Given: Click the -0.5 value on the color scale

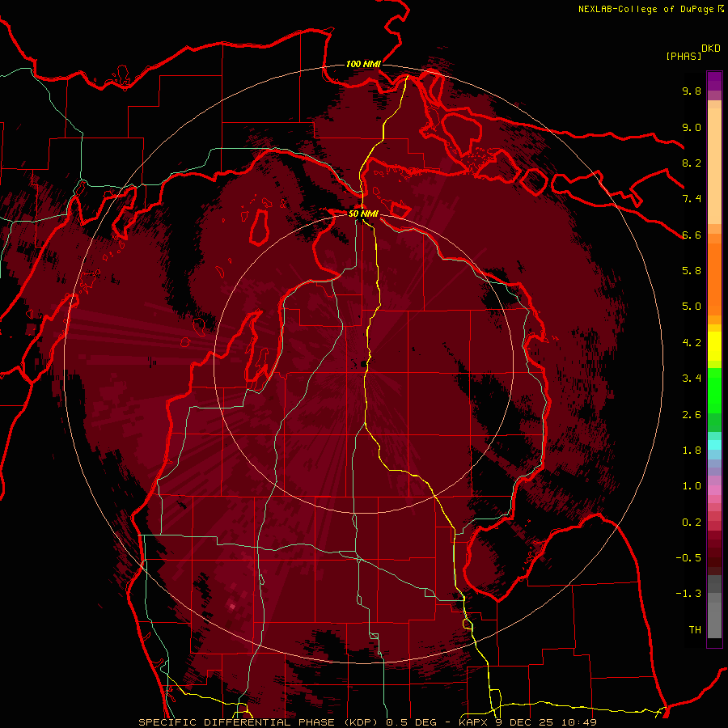Looking at the screenshot, I should (688, 558).
